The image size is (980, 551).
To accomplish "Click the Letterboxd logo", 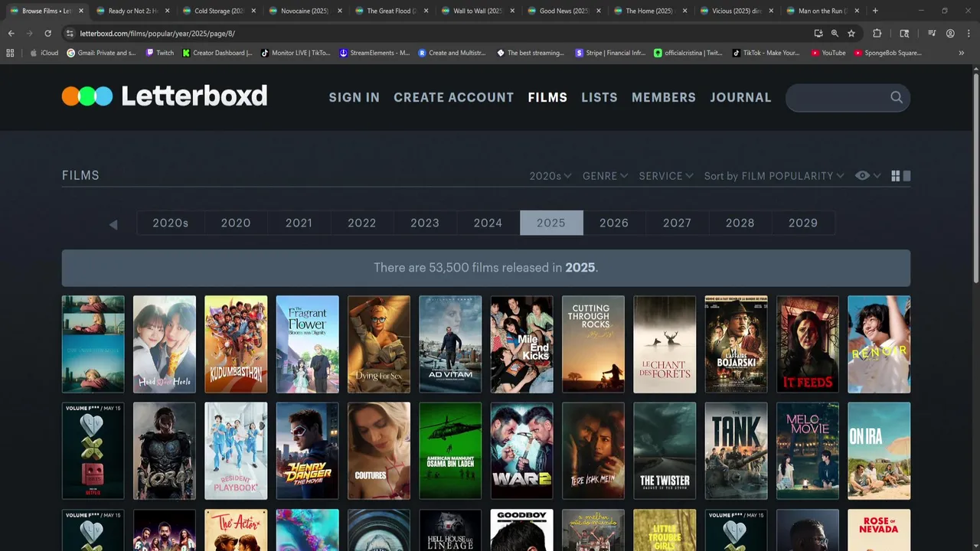I will (x=165, y=96).
